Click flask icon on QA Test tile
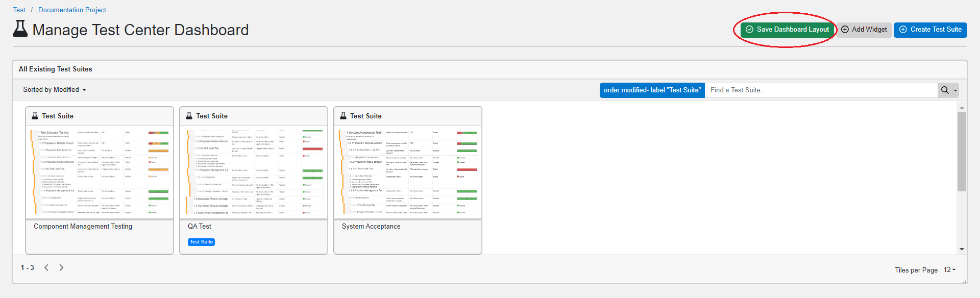The height and width of the screenshot is (298, 980). pyautogui.click(x=189, y=116)
